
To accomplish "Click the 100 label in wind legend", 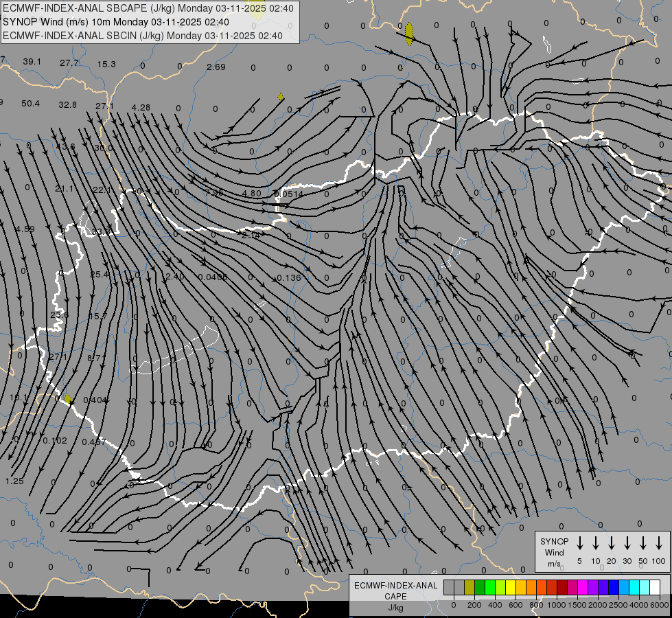I will click(x=659, y=561).
